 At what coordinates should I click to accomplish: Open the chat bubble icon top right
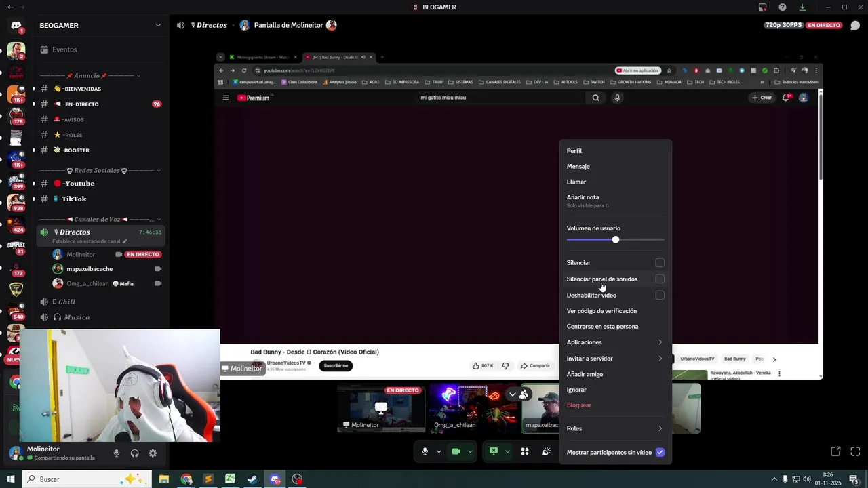tap(855, 25)
